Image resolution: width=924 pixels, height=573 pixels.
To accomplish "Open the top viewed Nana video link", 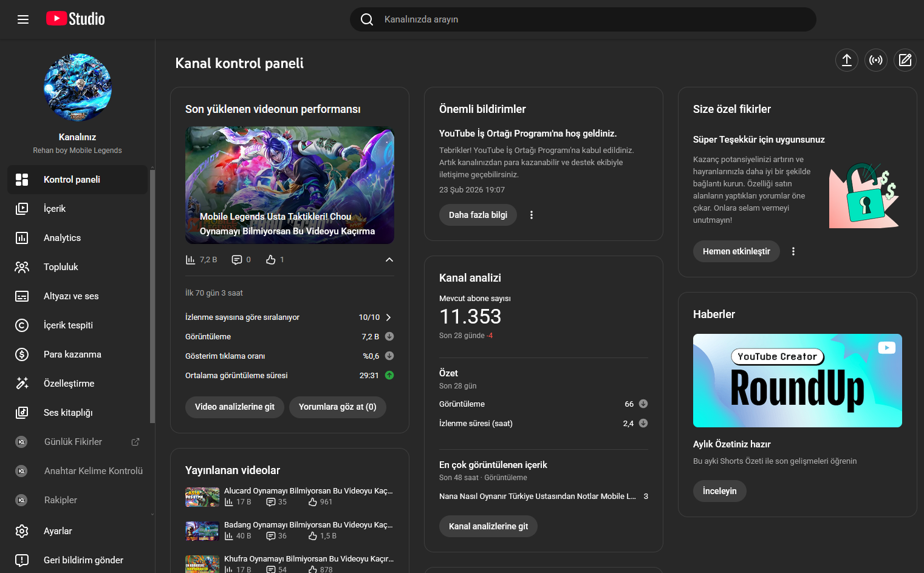I will 538,497.
